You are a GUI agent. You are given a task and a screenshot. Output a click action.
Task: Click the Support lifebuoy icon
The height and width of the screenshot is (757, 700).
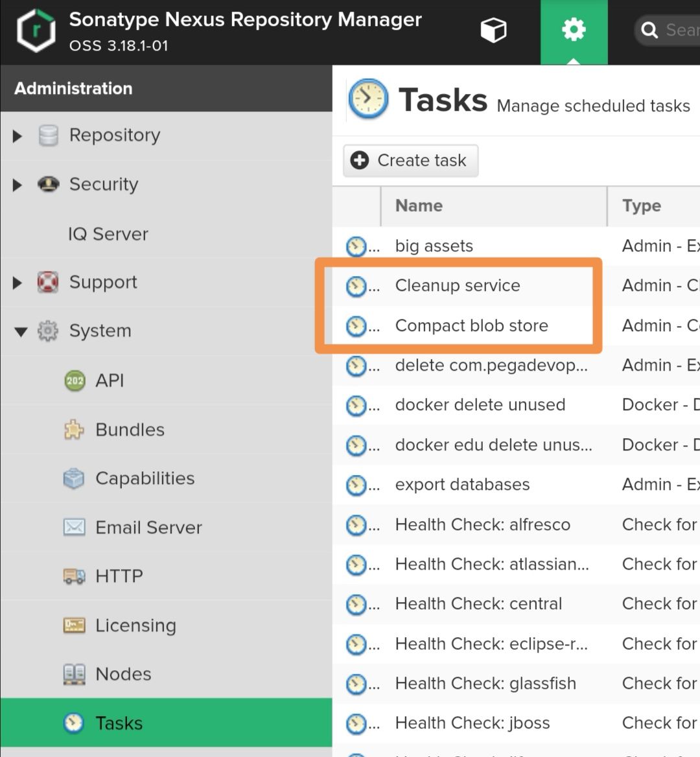pyautogui.click(x=48, y=282)
